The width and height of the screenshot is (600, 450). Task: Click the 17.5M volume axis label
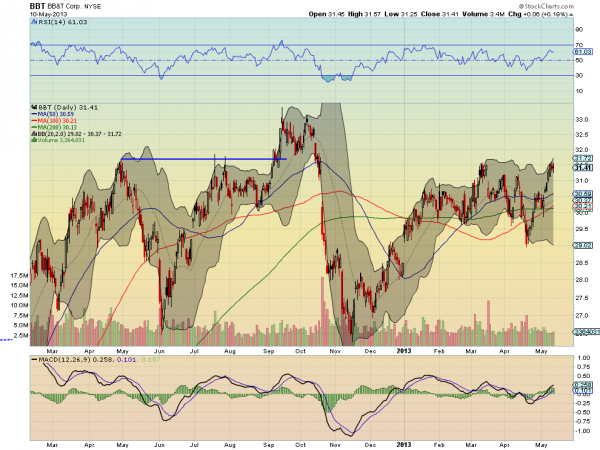coord(19,276)
